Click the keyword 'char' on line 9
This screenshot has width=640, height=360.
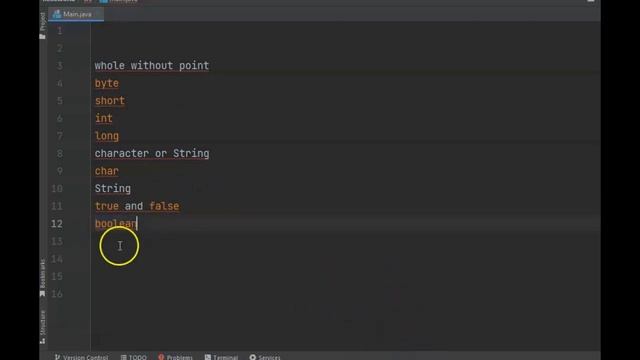tap(107, 171)
